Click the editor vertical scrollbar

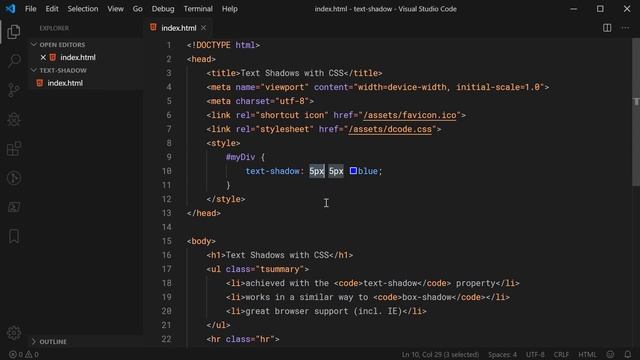coord(636,112)
